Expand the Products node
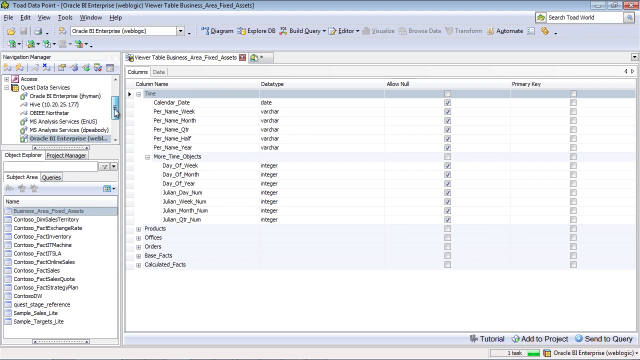This screenshot has height=360, width=640. point(138,229)
